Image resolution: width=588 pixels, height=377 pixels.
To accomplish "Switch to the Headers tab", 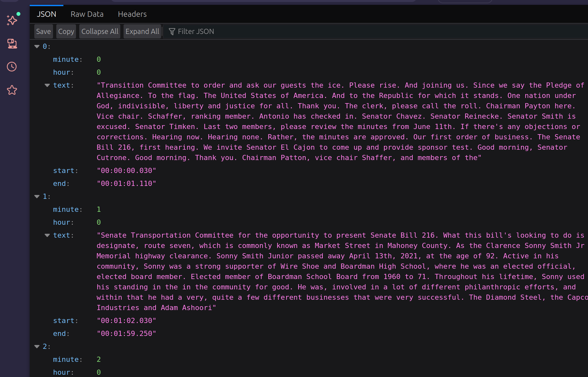I will pos(132,14).
